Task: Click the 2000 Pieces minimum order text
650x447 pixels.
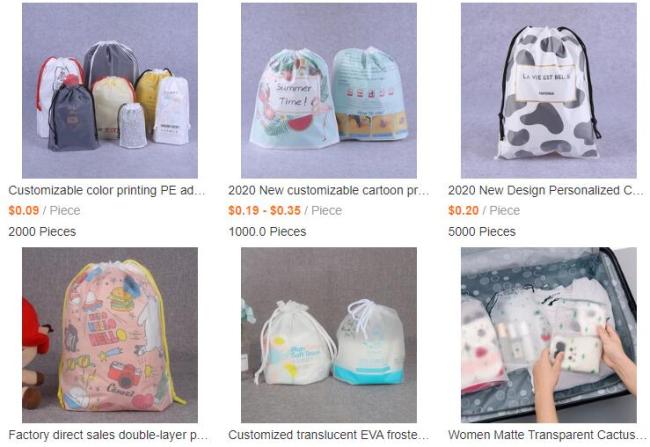Action: (42, 231)
